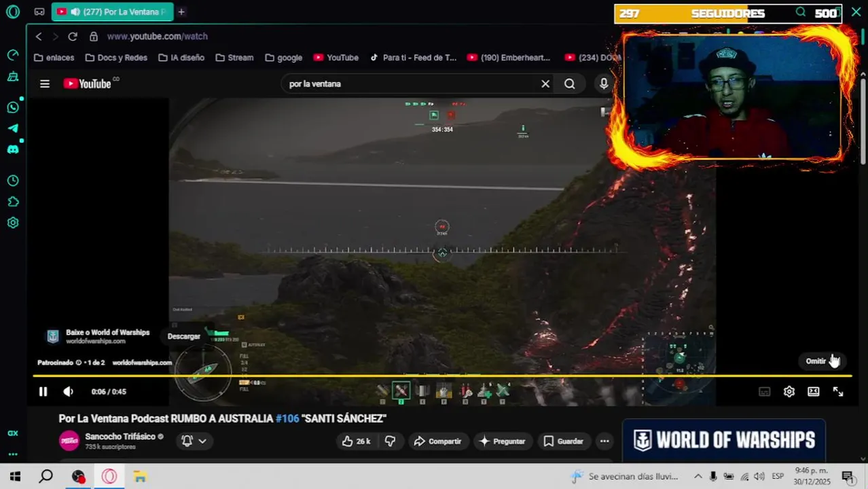
Task: Mute the video player volume
Action: point(68,392)
